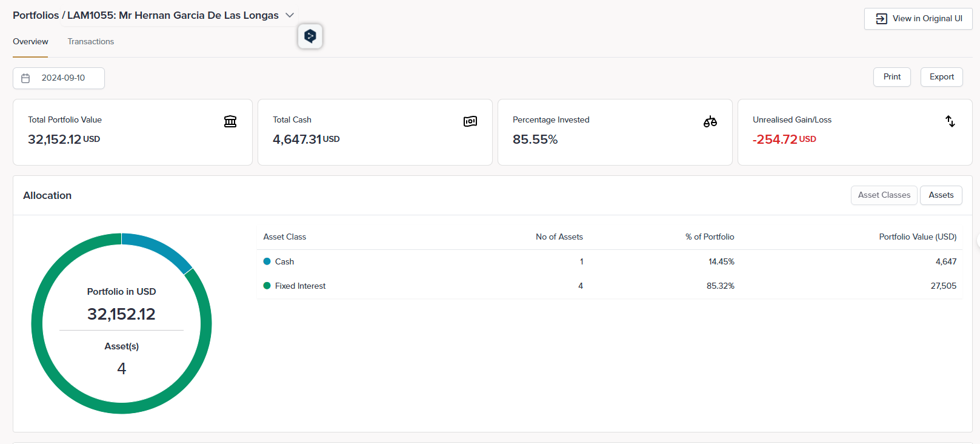980x444 pixels.
Task: Click the balance scale icon on Percentage Invested
Action: point(710,121)
